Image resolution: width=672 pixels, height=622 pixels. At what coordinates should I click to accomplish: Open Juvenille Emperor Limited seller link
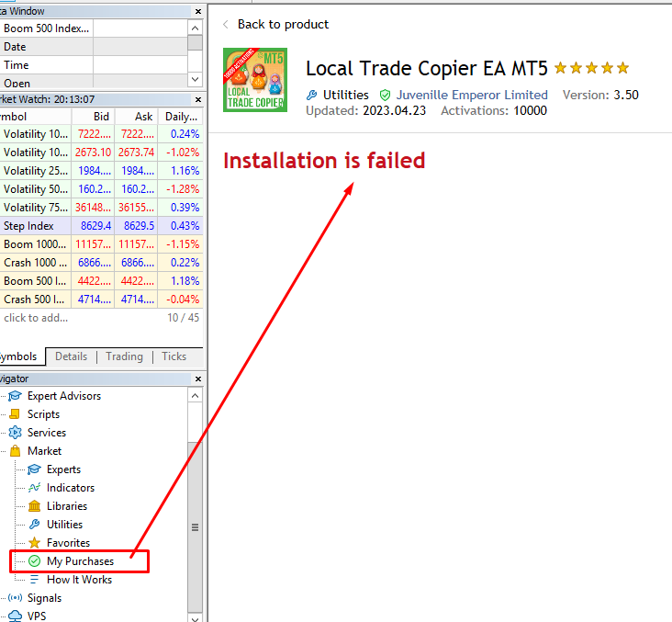click(x=472, y=95)
